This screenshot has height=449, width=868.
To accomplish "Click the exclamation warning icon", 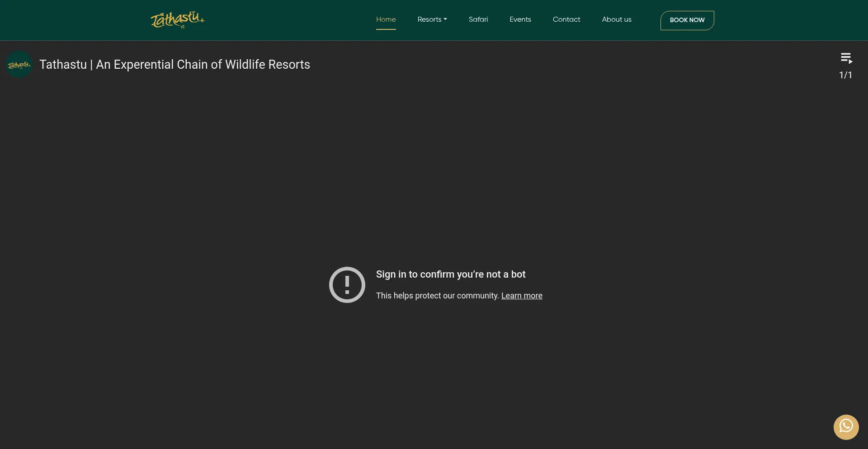I will coord(347,285).
